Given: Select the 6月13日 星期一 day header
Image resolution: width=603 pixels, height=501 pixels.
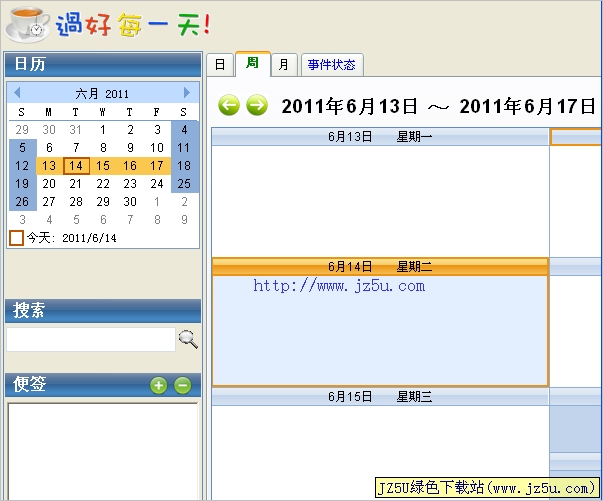Looking at the screenshot, I should tap(380, 136).
